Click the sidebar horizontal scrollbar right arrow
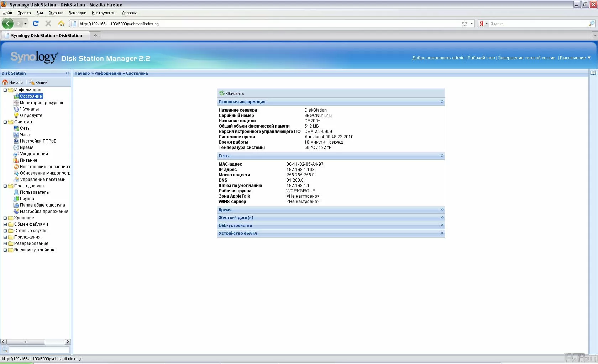Image resolution: width=598 pixels, height=364 pixels. pos(68,342)
